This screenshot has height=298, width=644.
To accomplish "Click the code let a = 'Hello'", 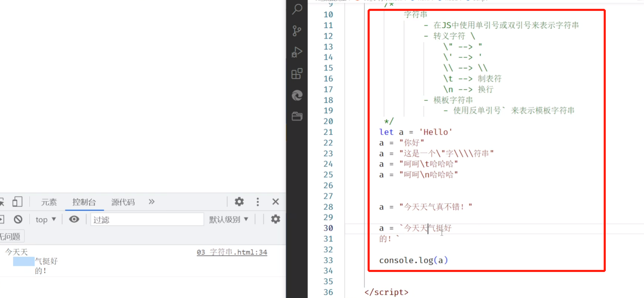I will (416, 132).
